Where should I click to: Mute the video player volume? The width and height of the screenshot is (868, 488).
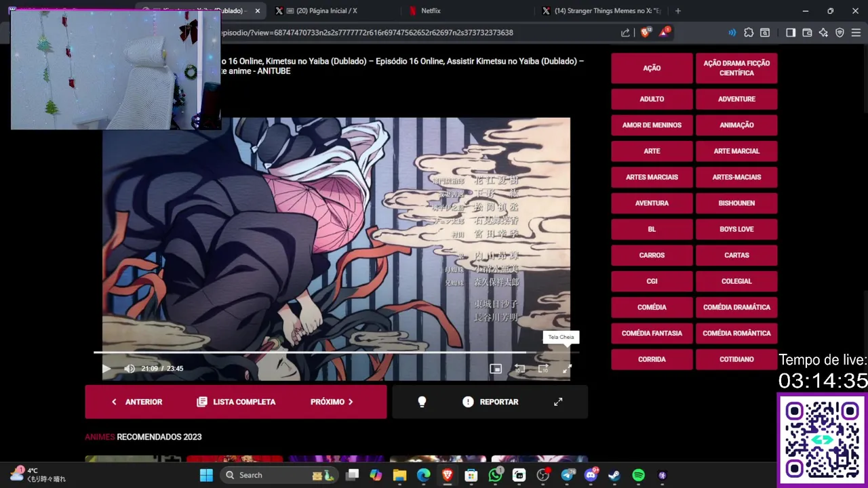130,369
